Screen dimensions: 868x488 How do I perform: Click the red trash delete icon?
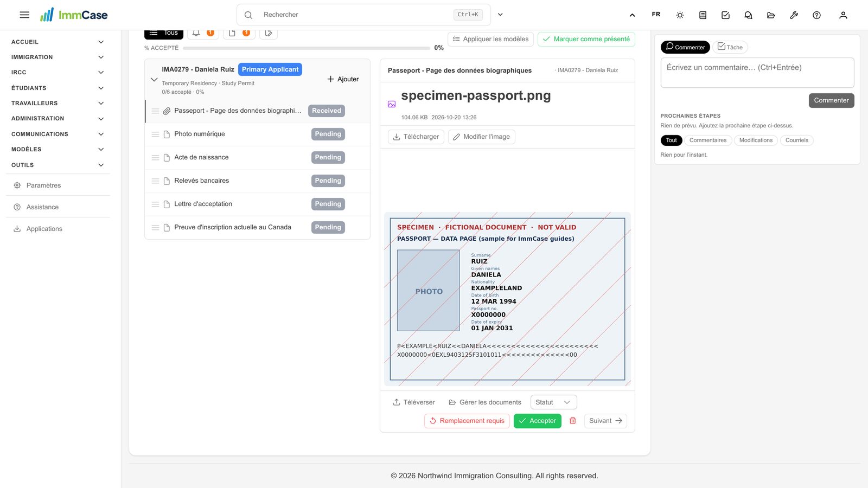(x=573, y=421)
